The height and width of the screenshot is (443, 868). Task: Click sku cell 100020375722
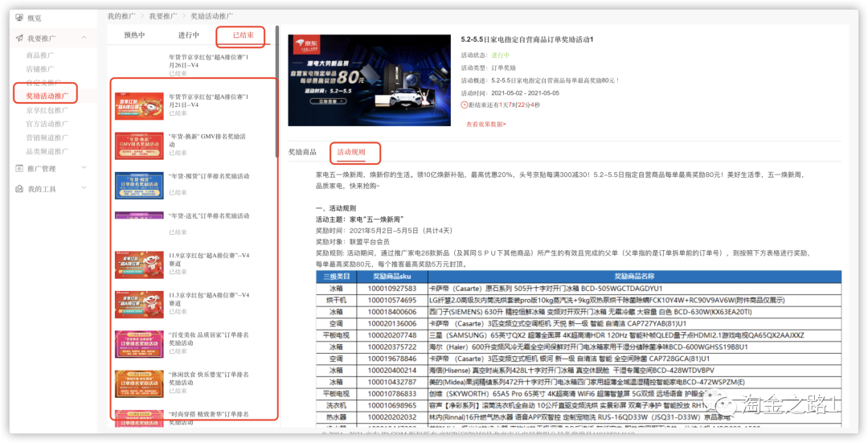click(392, 347)
